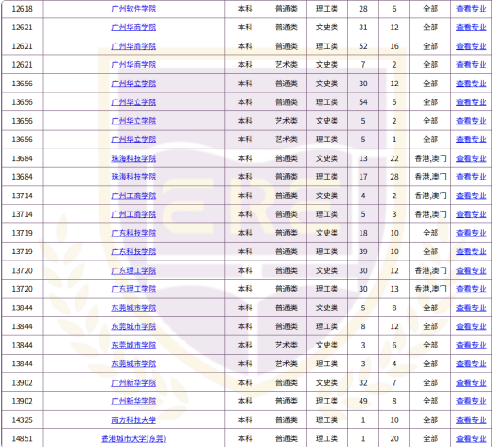Select 本科 in the 香港城市大学(东莞) row
The height and width of the screenshot is (448, 492).
click(245, 438)
